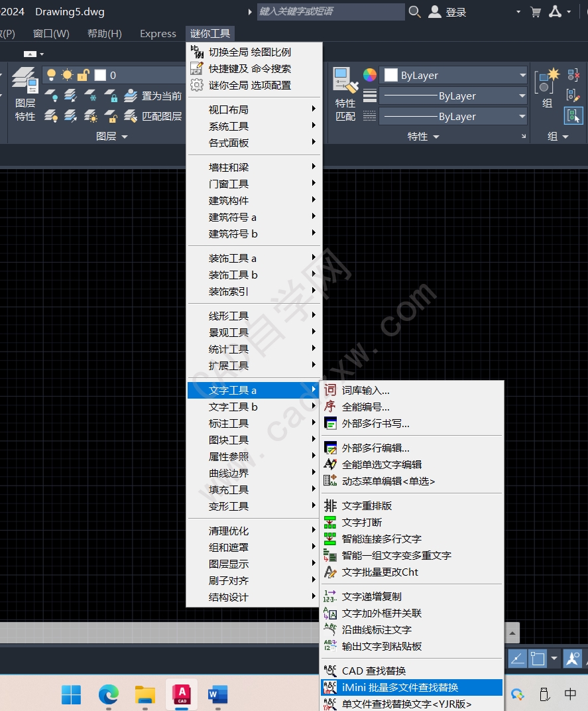Open 视口布局 submenu

pyautogui.click(x=254, y=109)
